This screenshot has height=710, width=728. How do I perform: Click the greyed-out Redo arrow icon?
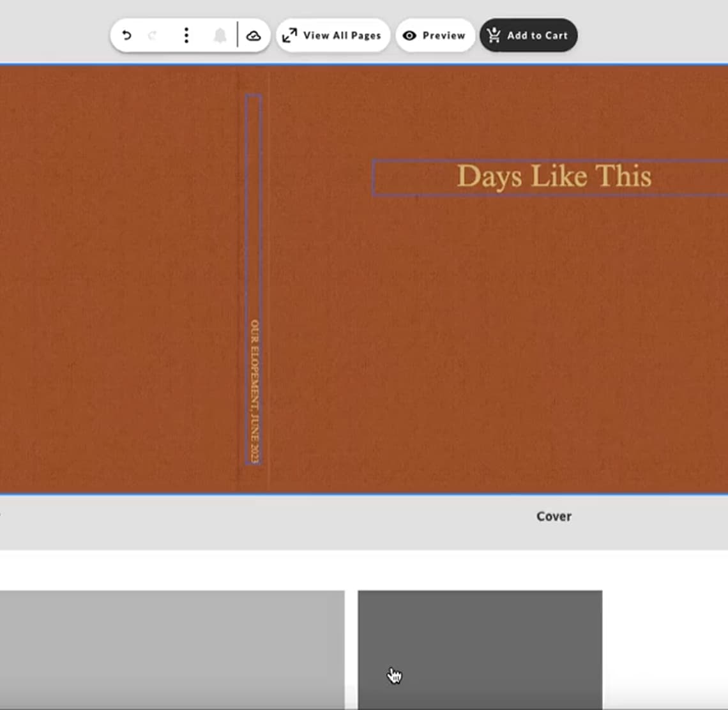pos(153,36)
